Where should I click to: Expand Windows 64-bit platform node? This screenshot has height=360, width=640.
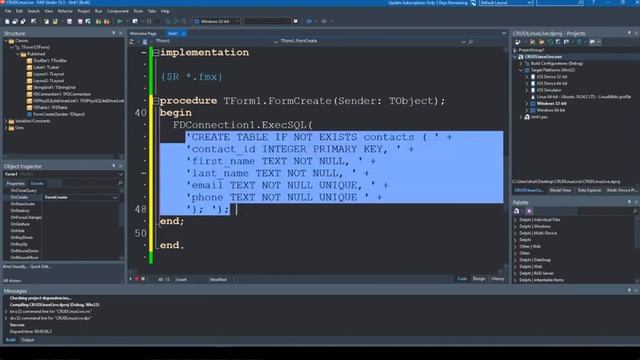[527, 110]
